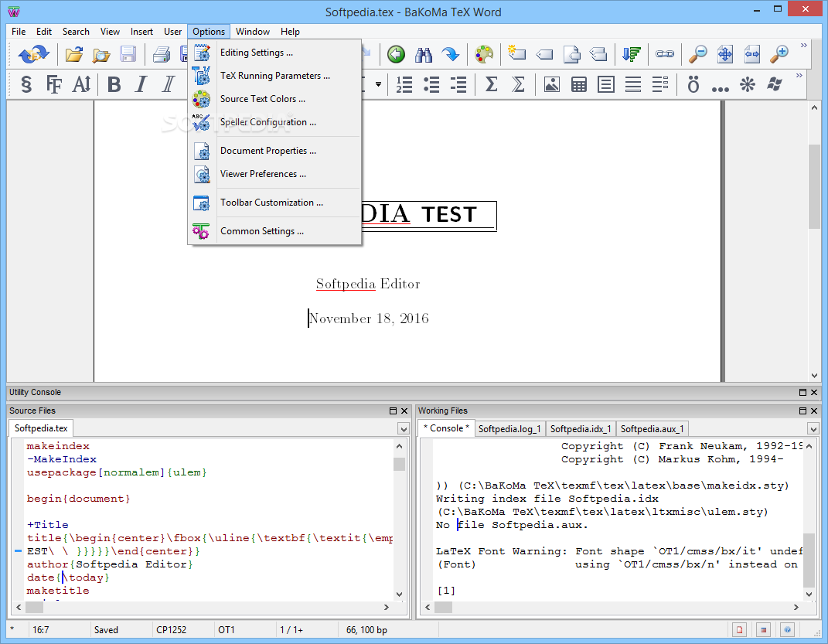Insert a table grid
This screenshot has width=828, height=644.
tap(579, 84)
